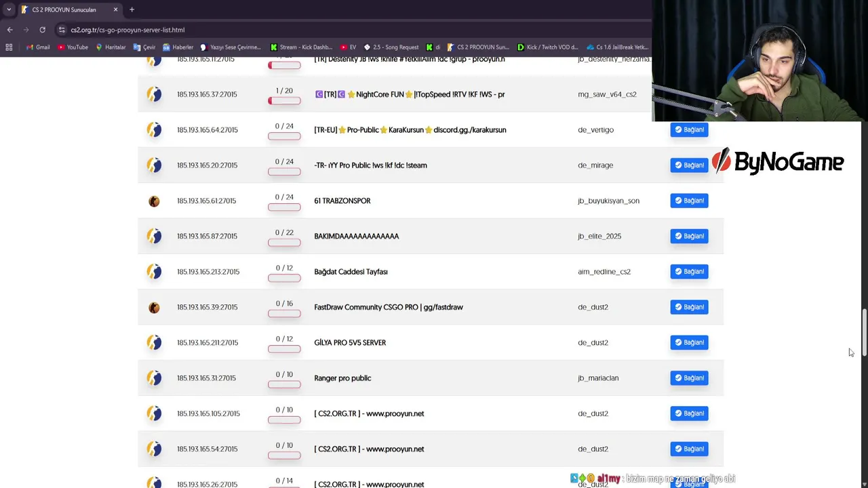Open the Yazıyı Sese Çevirme bookmark
This screenshot has height=488, width=868.
point(230,47)
